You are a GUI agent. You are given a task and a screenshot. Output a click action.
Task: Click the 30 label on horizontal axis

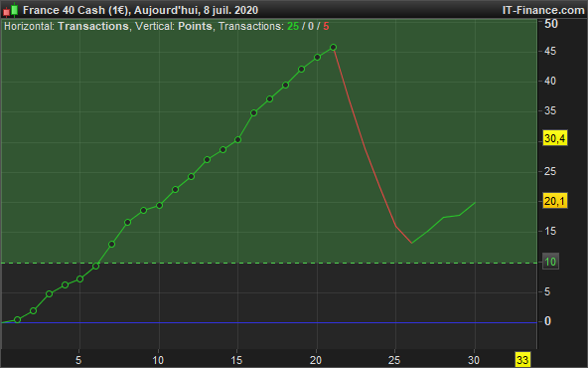click(474, 360)
